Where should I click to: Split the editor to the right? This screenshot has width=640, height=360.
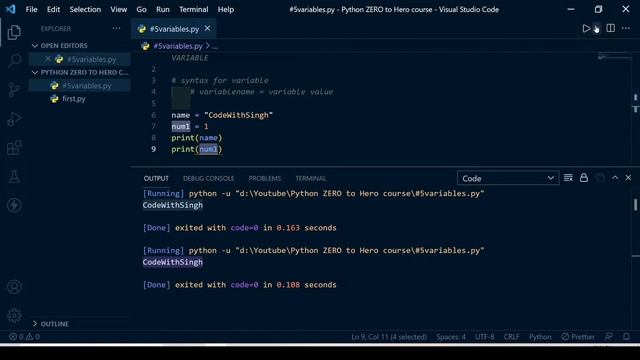click(x=611, y=28)
